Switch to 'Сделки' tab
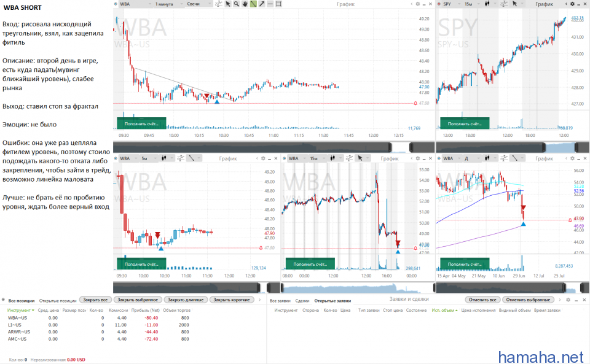Viewport: 590px width, 364px height. point(302,301)
